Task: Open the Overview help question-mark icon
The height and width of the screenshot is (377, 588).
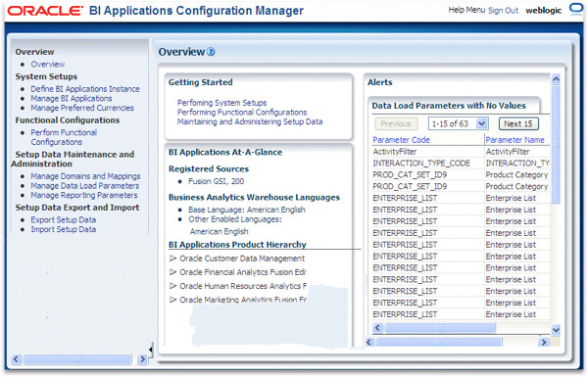Action: (211, 52)
